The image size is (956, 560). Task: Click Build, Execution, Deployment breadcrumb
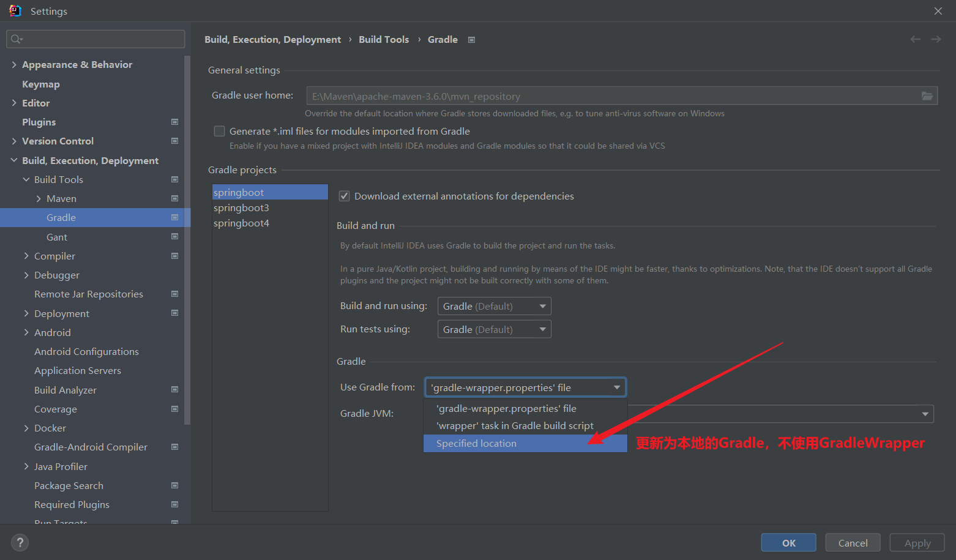coord(272,39)
